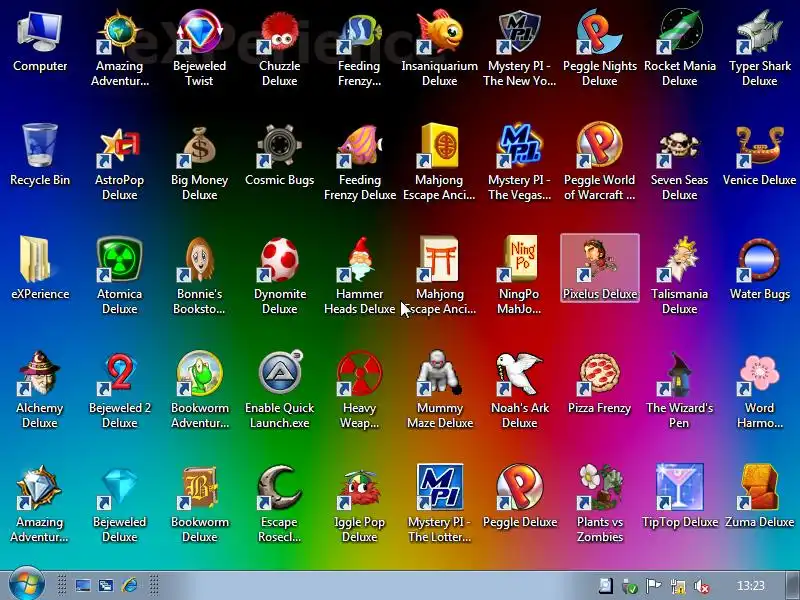Click the Show desktop strip beside the clock
The height and width of the screenshot is (600, 800).
click(792, 585)
